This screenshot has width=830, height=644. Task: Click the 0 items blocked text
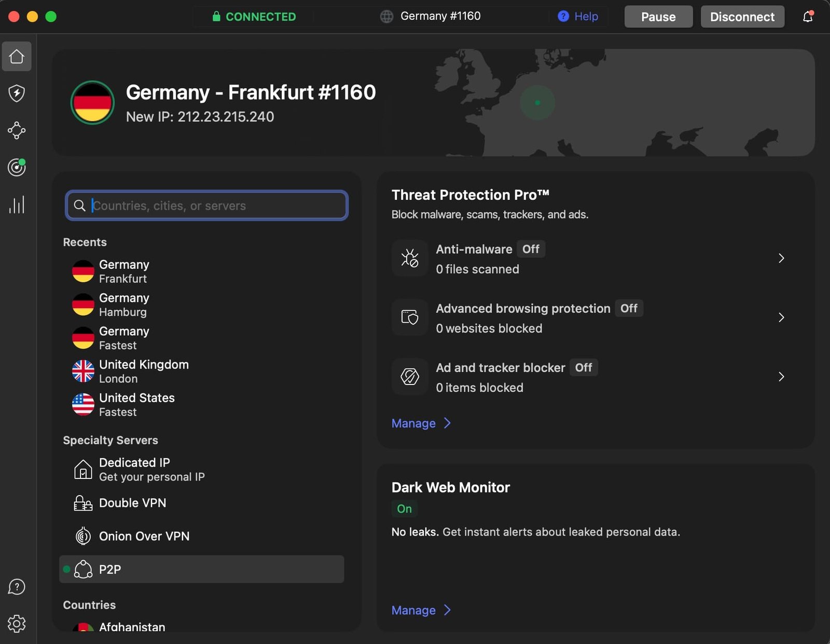[480, 387]
